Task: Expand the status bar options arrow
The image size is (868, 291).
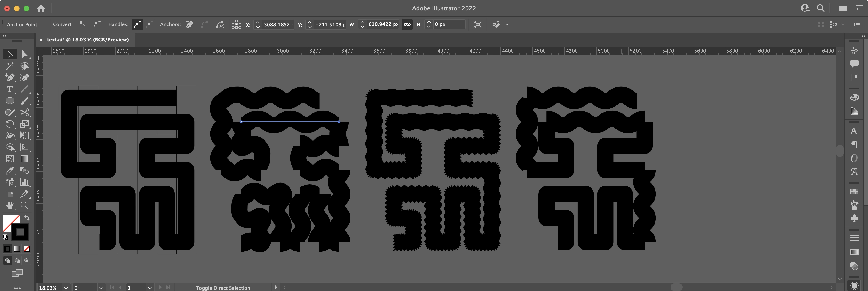Action: [x=276, y=287]
